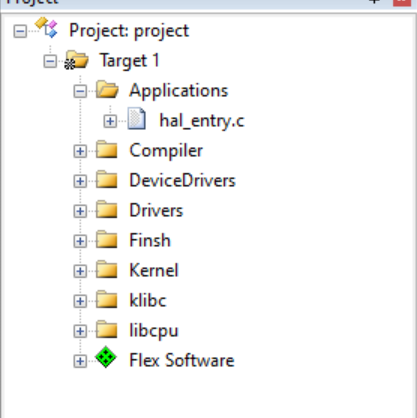Collapse the Target 1 node
This screenshot has width=417, height=418.
pos(50,61)
